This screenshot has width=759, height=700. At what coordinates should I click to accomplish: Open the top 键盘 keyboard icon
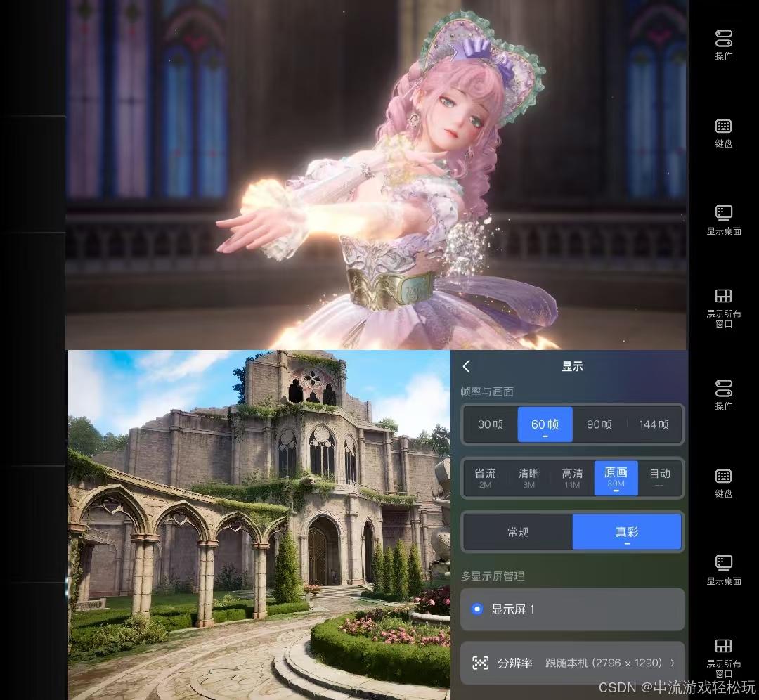tap(723, 127)
